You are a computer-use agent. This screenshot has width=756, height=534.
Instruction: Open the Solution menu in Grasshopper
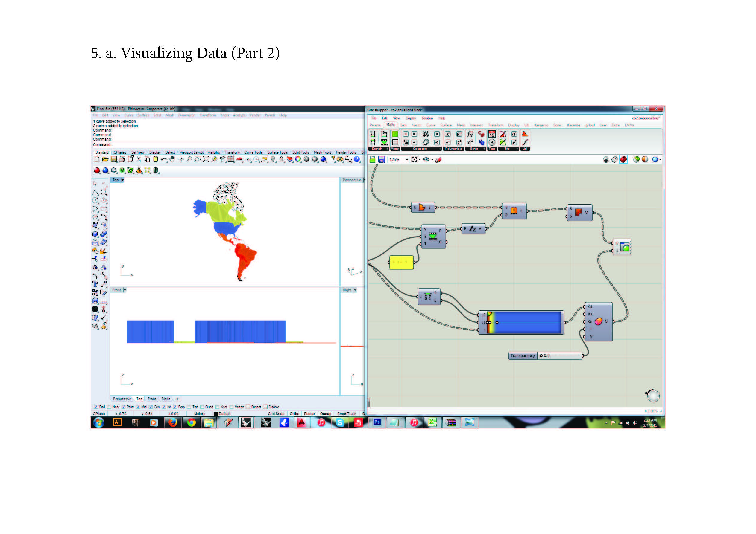click(x=427, y=118)
